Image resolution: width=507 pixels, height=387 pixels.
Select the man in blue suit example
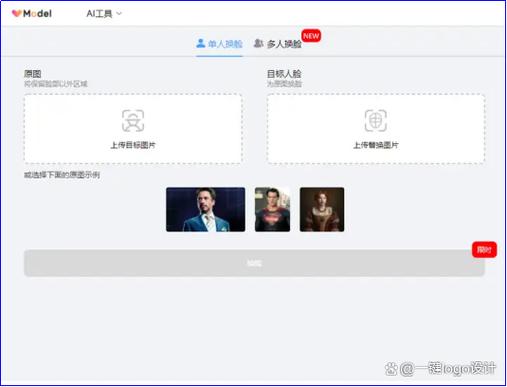point(206,209)
